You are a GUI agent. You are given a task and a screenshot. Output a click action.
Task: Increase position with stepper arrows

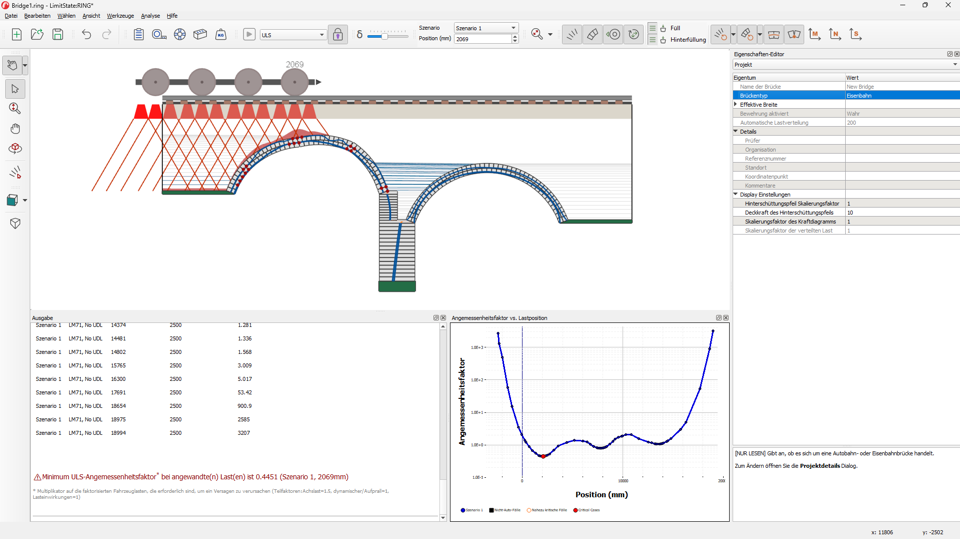click(x=515, y=36)
